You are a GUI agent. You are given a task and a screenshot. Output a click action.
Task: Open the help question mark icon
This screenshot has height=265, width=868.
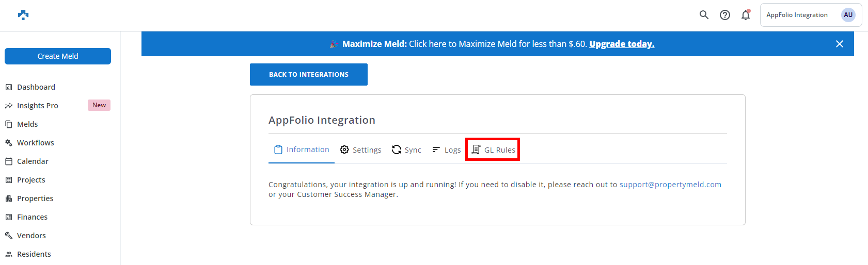click(x=725, y=15)
